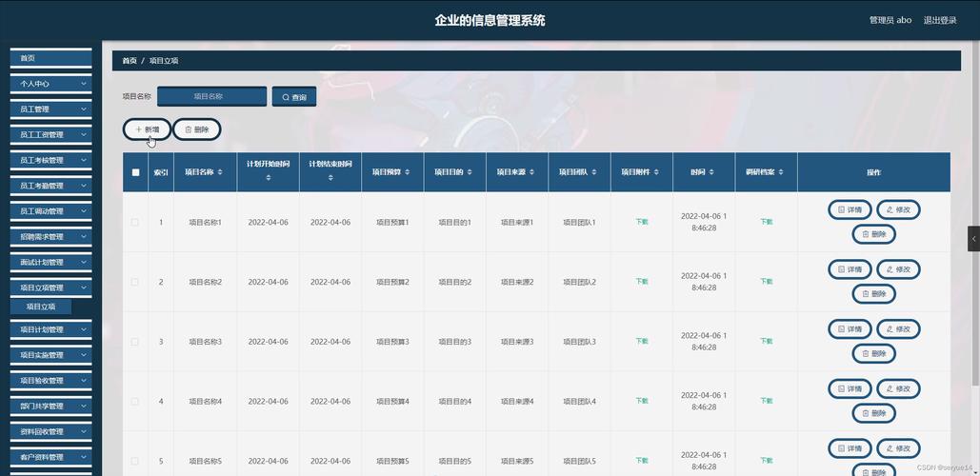Expand the 员工管理 sidebar menu
The width and height of the screenshot is (980, 476).
(51, 109)
